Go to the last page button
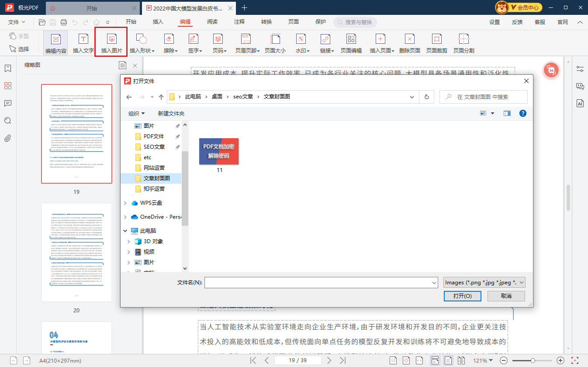Image resolution: width=588 pixels, height=367 pixels. pos(343,360)
